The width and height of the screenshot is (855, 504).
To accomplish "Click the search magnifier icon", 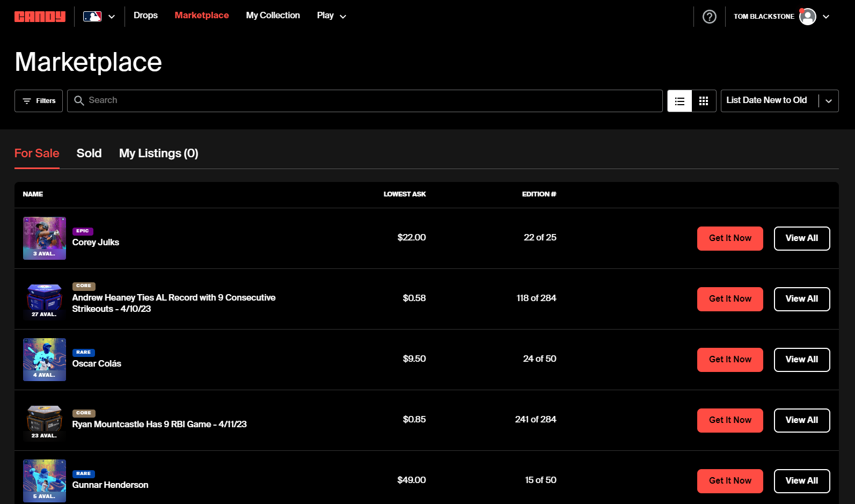I will [x=79, y=101].
